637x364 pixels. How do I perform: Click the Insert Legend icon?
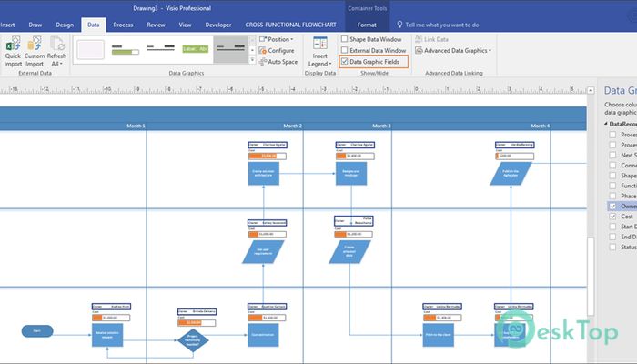(x=320, y=44)
